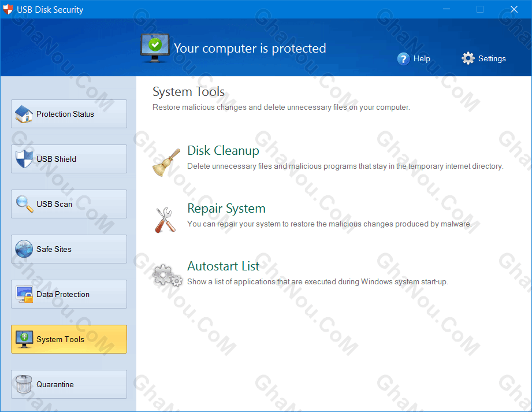
Task: Click the protected computer monitor icon
Action: 155,48
